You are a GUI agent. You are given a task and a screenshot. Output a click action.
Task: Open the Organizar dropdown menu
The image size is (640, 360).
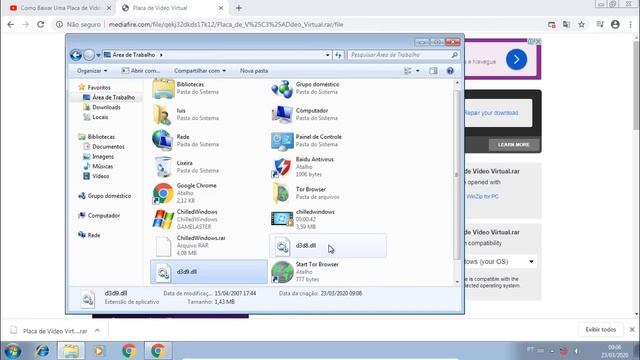pyautogui.click(x=92, y=71)
